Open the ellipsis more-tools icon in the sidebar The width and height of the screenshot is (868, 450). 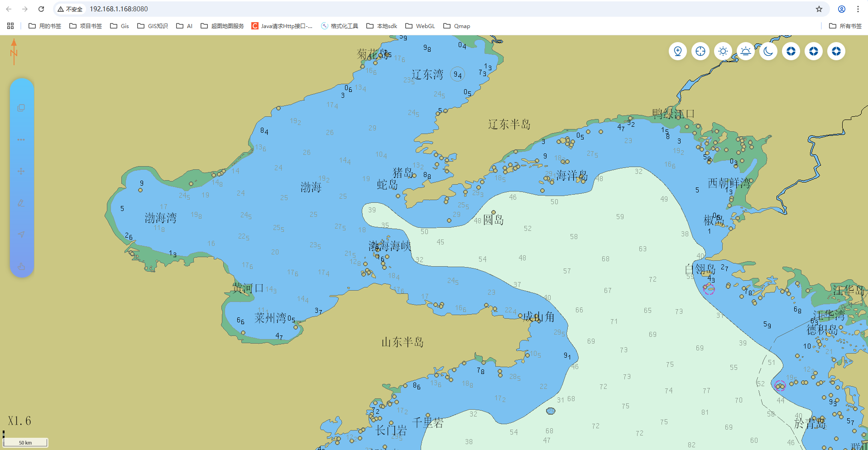click(21, 139)
